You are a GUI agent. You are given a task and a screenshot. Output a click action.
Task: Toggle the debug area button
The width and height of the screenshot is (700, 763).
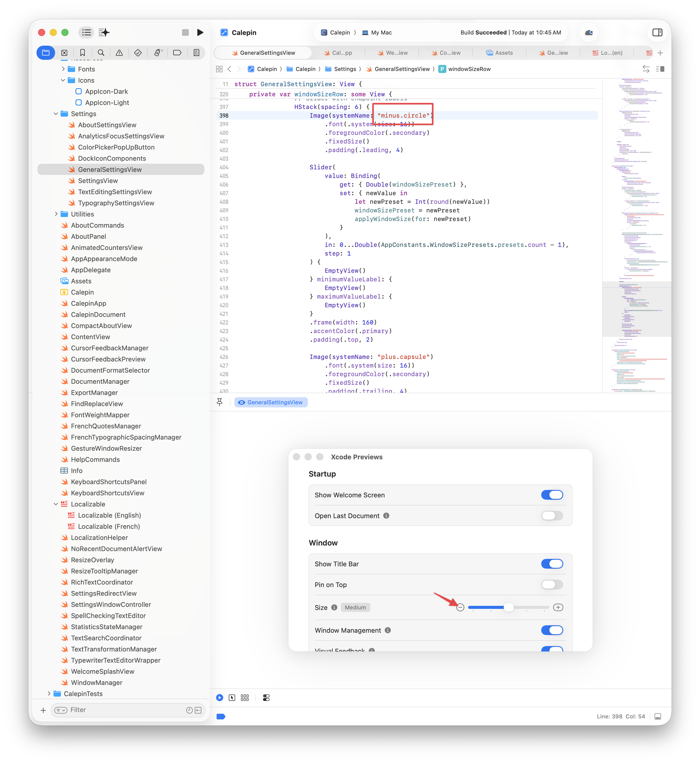tap(658, 716)
